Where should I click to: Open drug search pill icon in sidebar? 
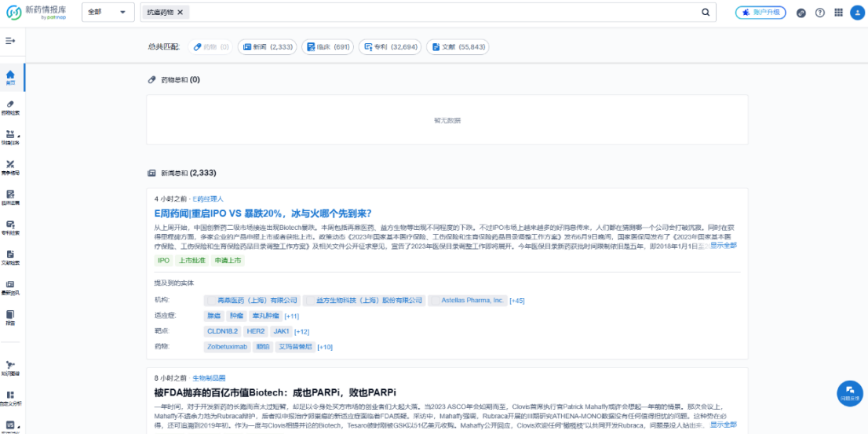[10, 105]
